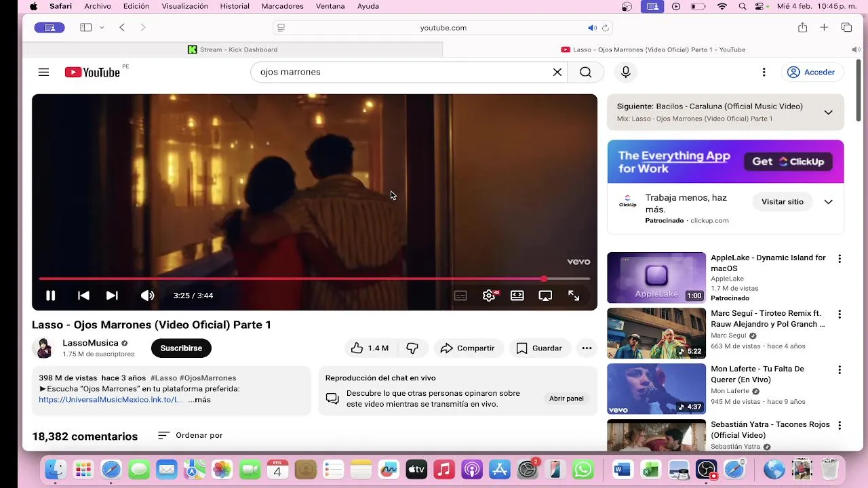Image resolution: width=868 pixels, height=488 pixels.
Task: Subscribe with the Suscribirse button
Action: [x=181, y=348]
